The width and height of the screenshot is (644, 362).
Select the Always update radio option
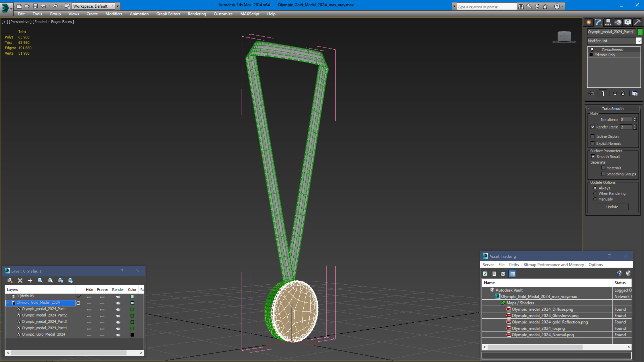pos(595,188)
